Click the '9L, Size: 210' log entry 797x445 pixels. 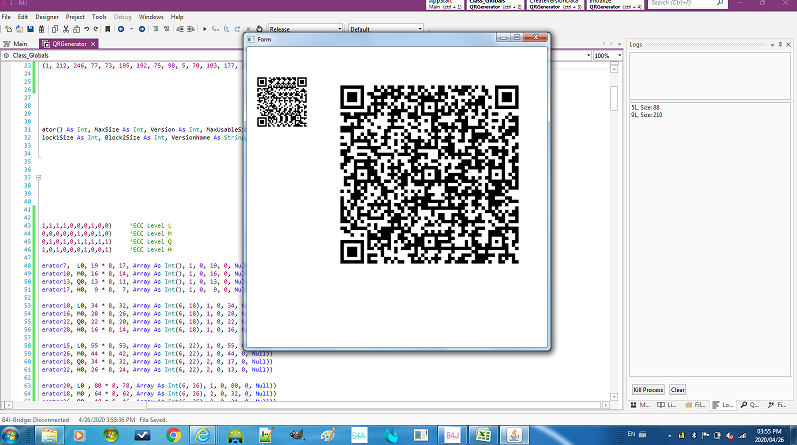pos(647,115)
